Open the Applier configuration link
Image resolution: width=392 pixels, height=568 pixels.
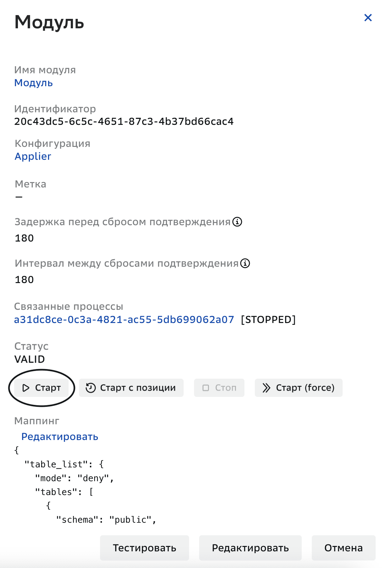tap(33, 156)
